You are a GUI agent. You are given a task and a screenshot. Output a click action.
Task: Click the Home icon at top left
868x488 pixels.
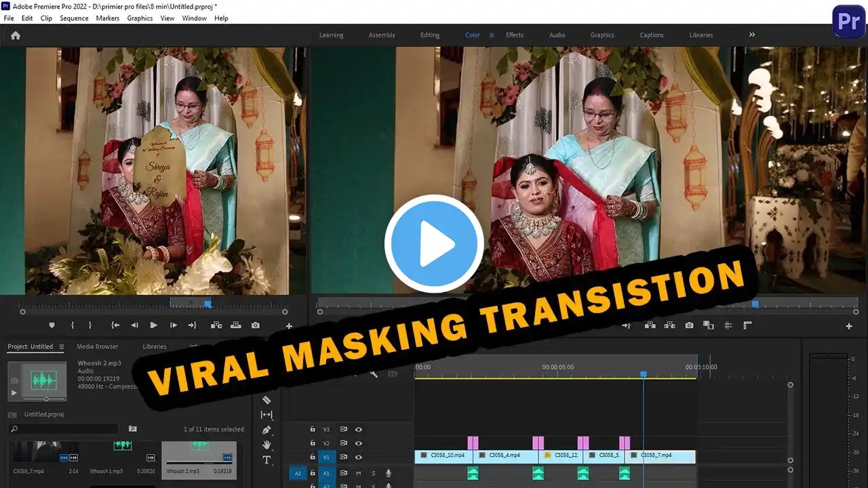click(x=16, y=35)
